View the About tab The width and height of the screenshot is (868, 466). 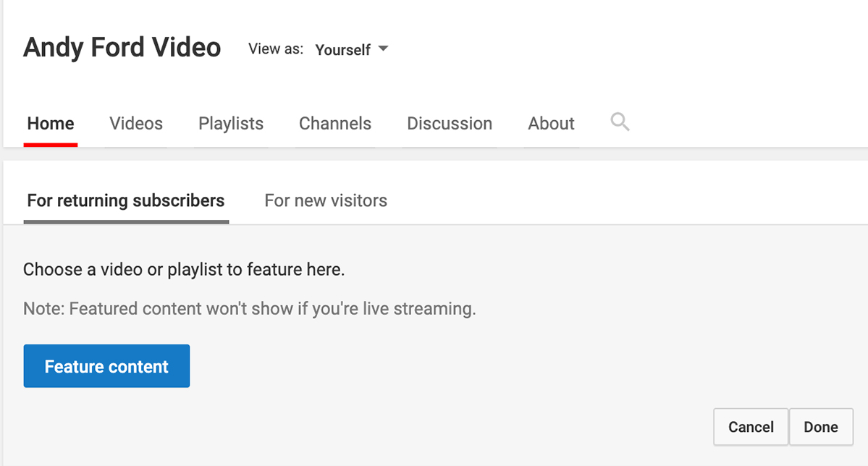pos(551,124)
